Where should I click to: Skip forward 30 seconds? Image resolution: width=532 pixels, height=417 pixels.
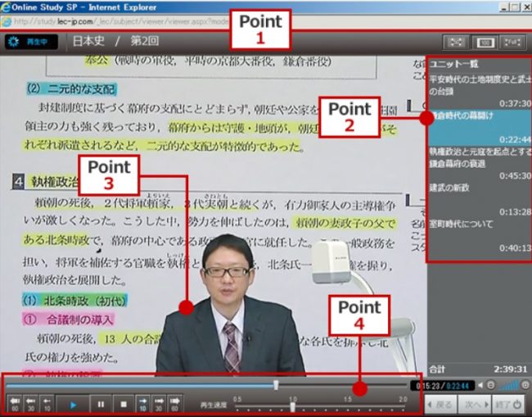(x=159, y=404)
